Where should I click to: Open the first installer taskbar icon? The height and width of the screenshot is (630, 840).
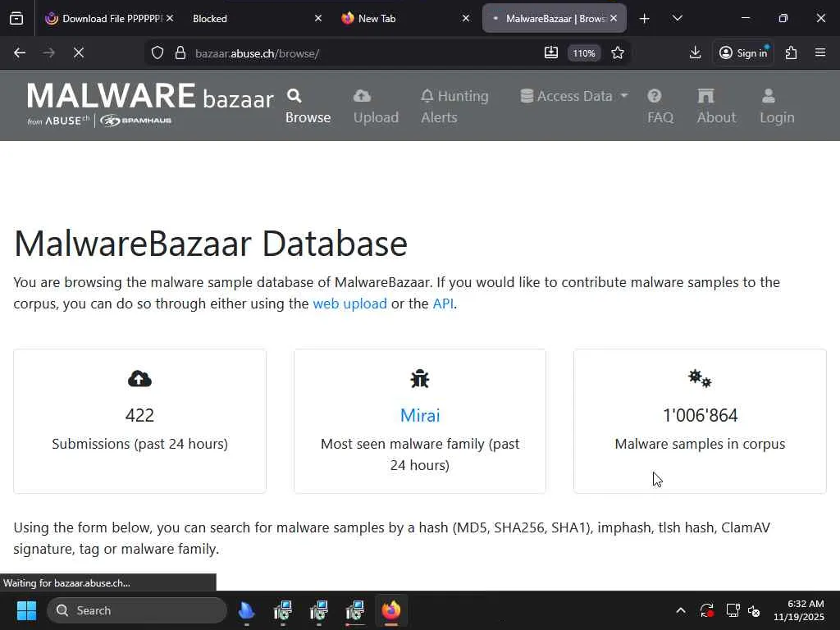pyautogui.click(x=282, y=610)
